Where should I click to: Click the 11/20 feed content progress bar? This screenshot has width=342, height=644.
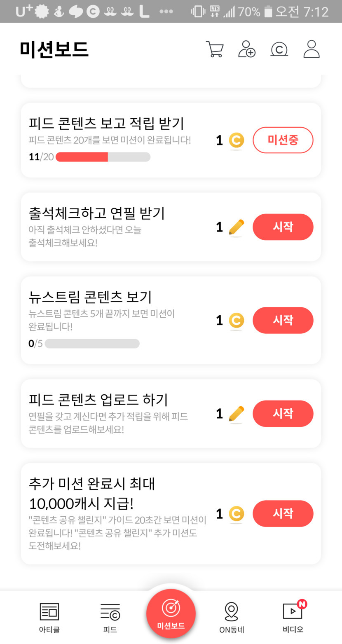(103, 157)
